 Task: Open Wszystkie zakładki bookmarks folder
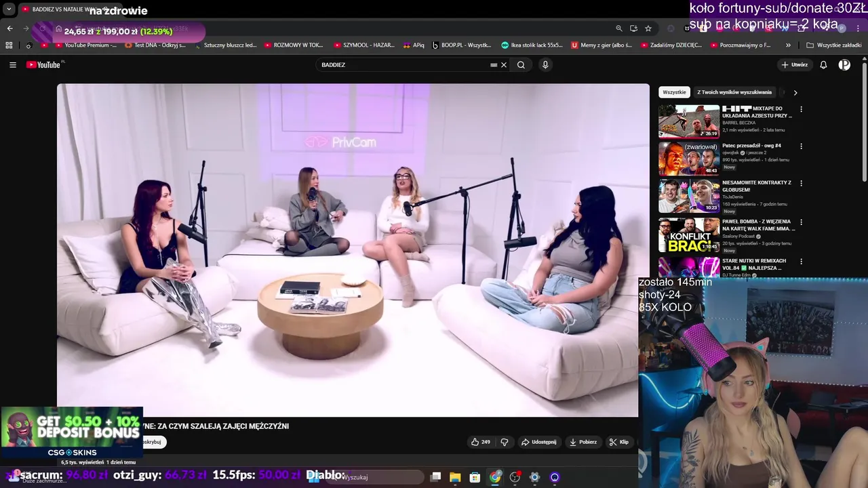(x=834, y=45)
